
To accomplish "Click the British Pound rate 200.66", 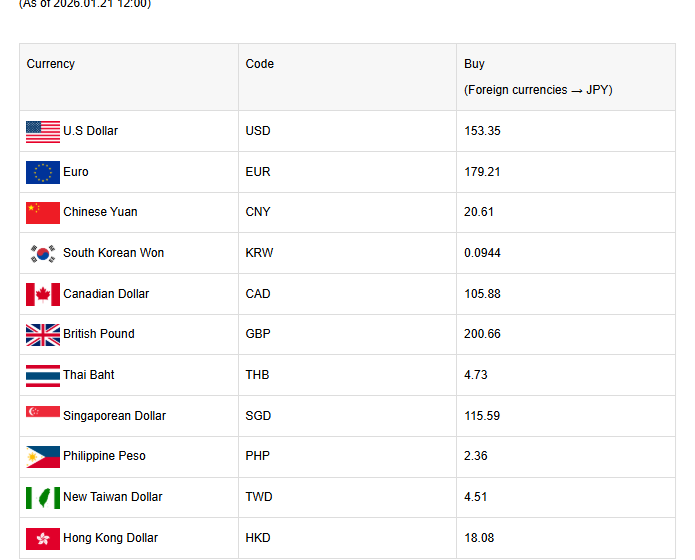I will click(482, 334).
